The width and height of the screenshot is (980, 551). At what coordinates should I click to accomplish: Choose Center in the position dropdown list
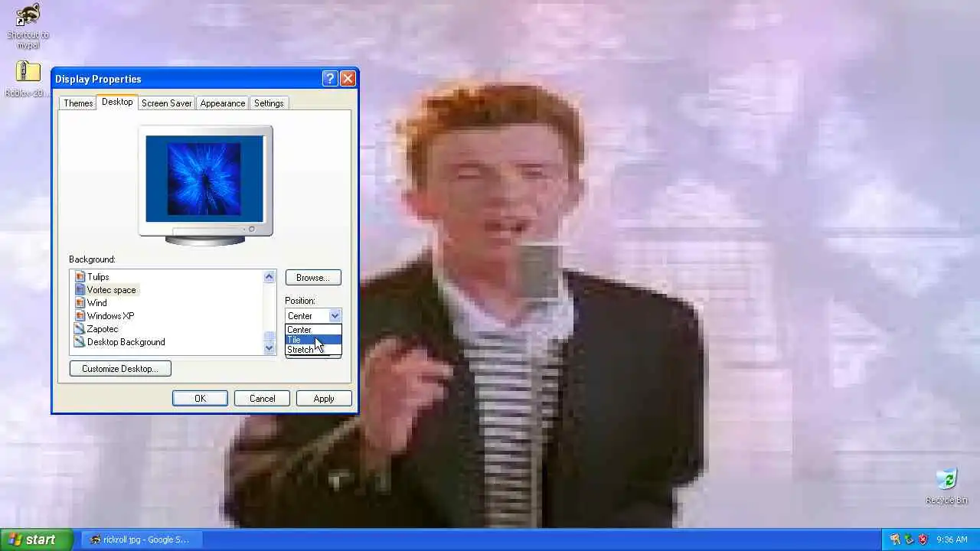pos(313,330)
